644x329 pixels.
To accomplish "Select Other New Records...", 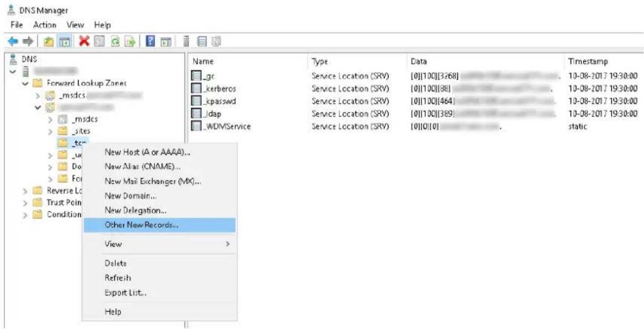I will (159, 225).
